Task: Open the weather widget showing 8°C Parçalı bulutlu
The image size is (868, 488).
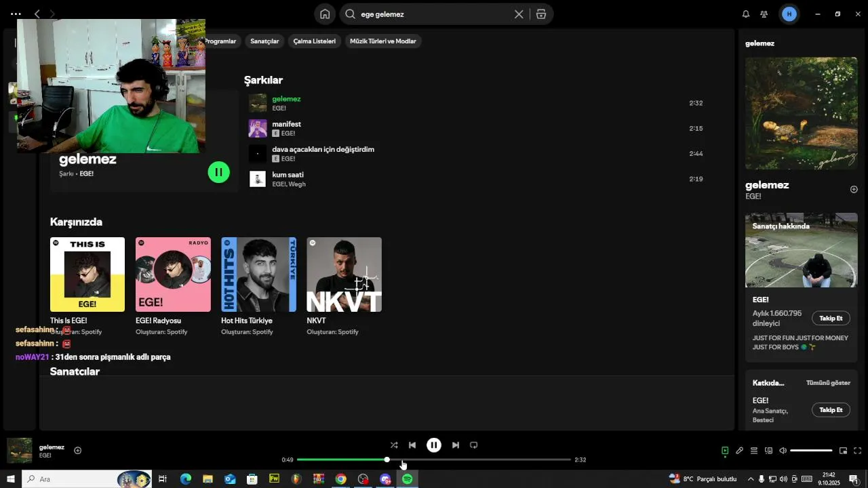Action: 703,479
